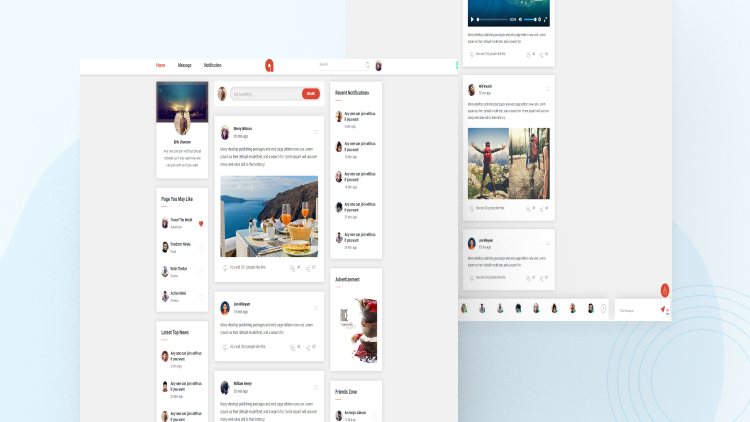This screenshot has height=422, width=750.
Task: Open the first recent notification link
Action: pyautogui.click(x=358, y=116)
